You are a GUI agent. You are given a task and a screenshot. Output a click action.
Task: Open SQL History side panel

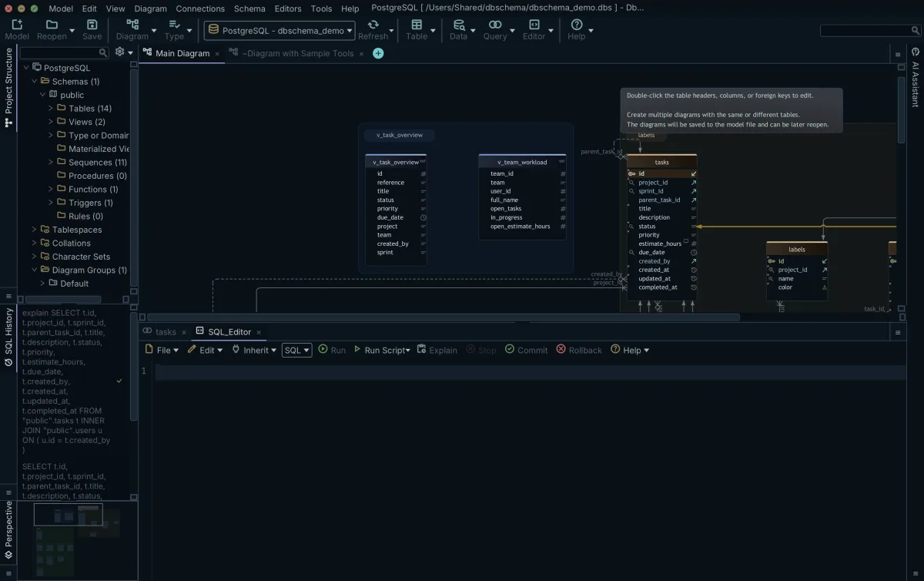coord(9,337)
